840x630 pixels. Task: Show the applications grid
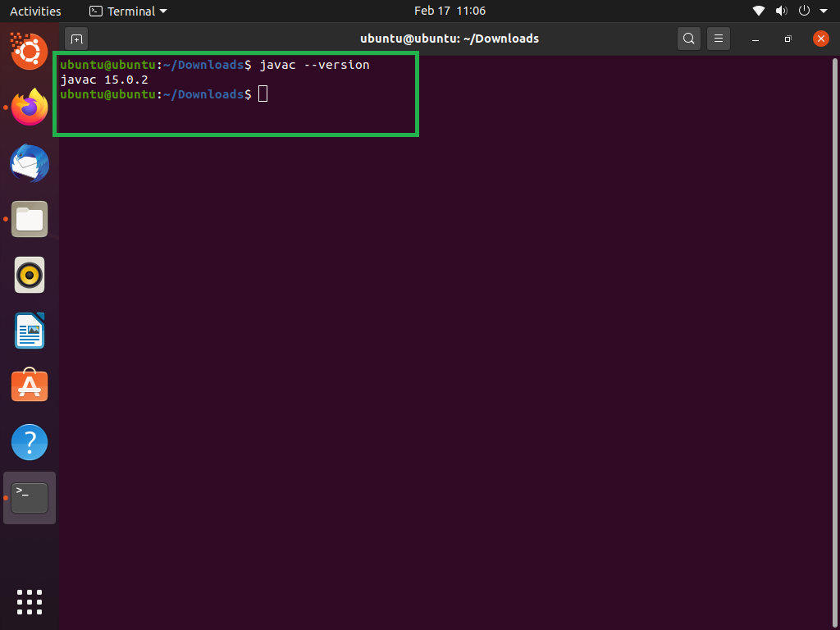tap(30, 602)
